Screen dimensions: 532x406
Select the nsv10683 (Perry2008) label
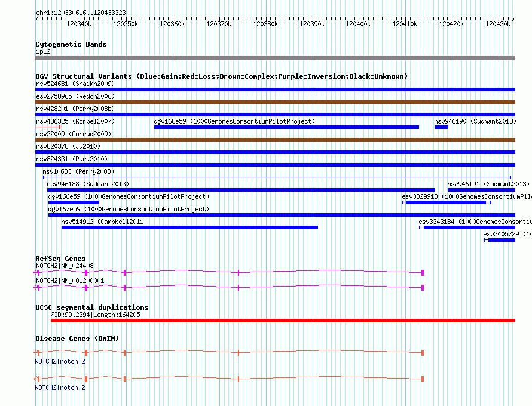pyautogui.click(x=78, y=171)
